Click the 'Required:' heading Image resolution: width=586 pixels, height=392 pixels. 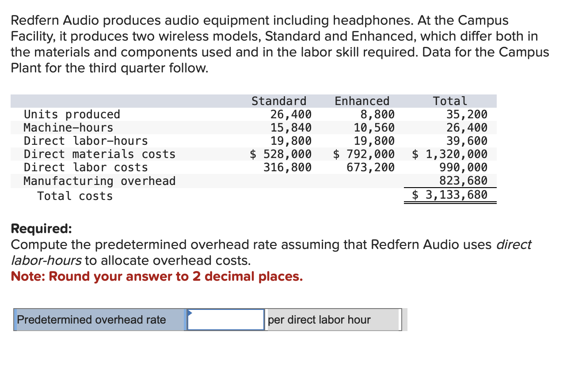click(x=41, y=229)
